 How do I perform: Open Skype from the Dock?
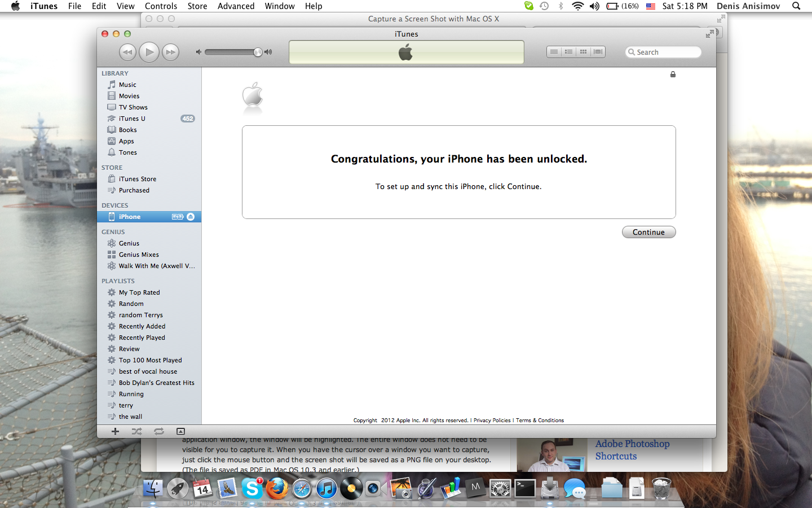252,488
